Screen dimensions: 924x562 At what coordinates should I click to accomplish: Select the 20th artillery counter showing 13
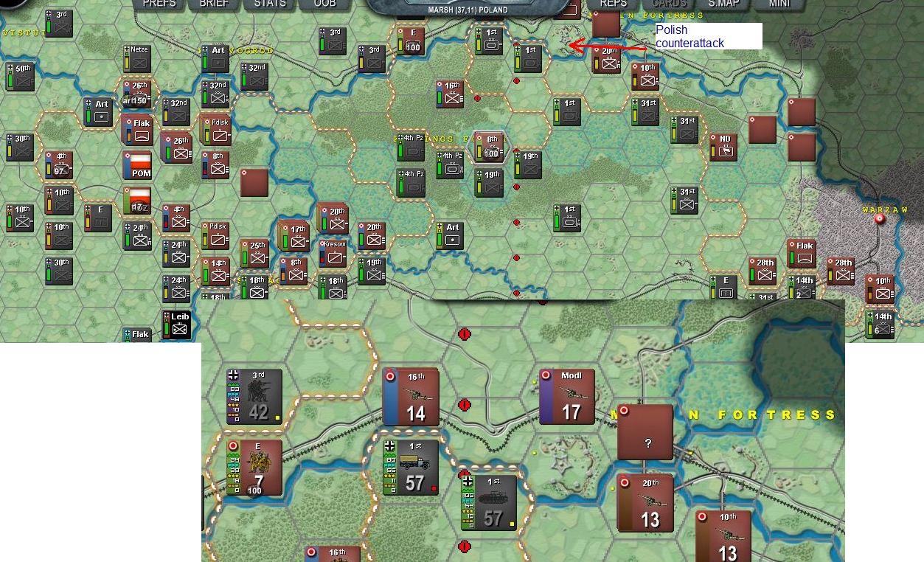coord(645,504)
